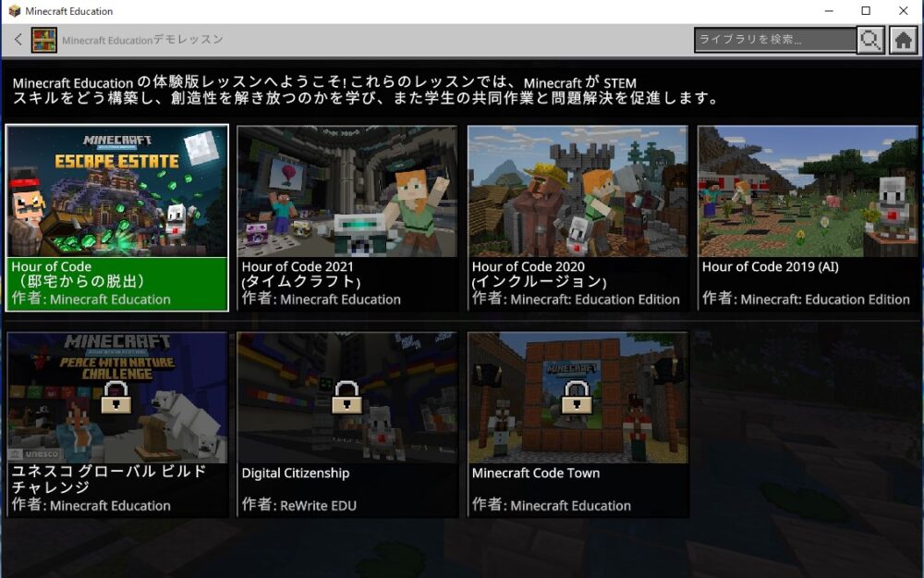Click author ReWrite EDU text
This screenshot has height=578, width=924.
(318, 506)
